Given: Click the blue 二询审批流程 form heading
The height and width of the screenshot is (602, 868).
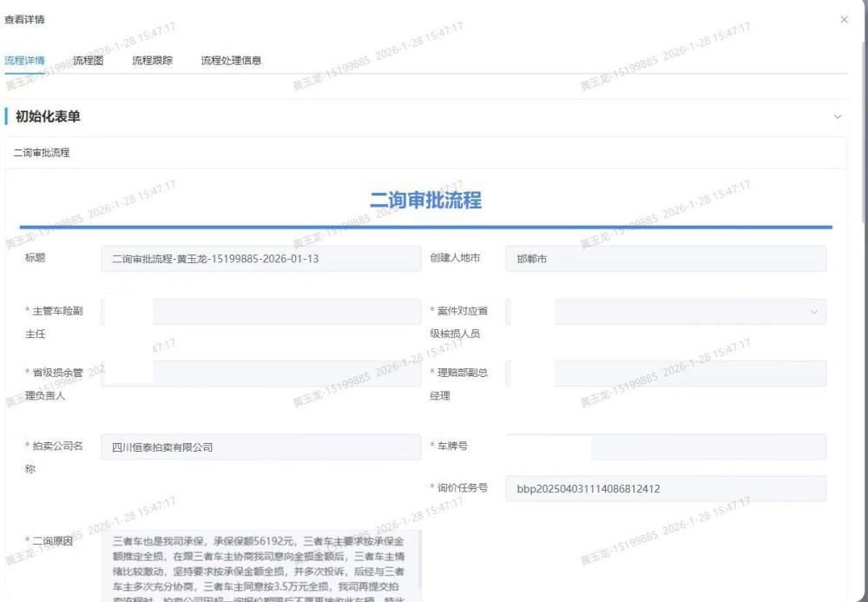Looking at the screenshot, I should pyautogui.click(x=425, y=201).
